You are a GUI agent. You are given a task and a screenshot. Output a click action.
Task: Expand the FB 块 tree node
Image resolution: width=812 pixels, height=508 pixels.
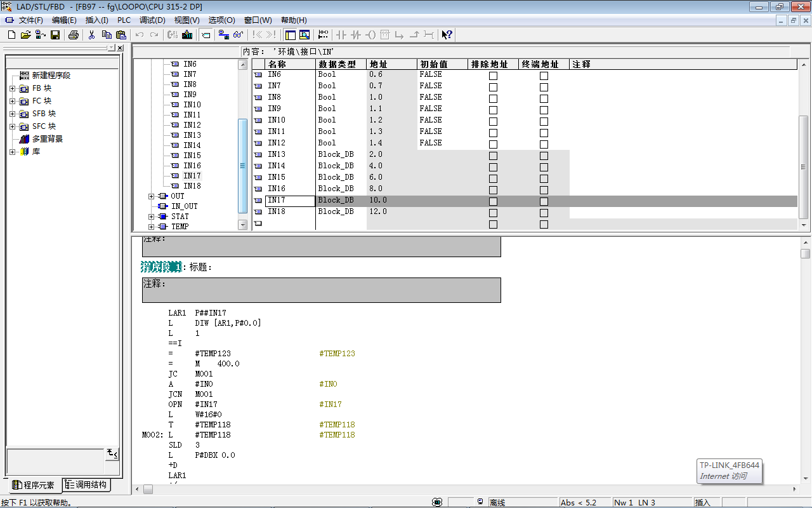[x=12, y=88]
